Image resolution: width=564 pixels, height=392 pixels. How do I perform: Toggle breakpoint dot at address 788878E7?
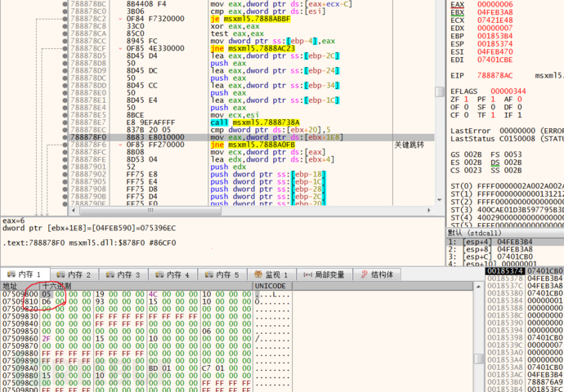pos(63,121)
